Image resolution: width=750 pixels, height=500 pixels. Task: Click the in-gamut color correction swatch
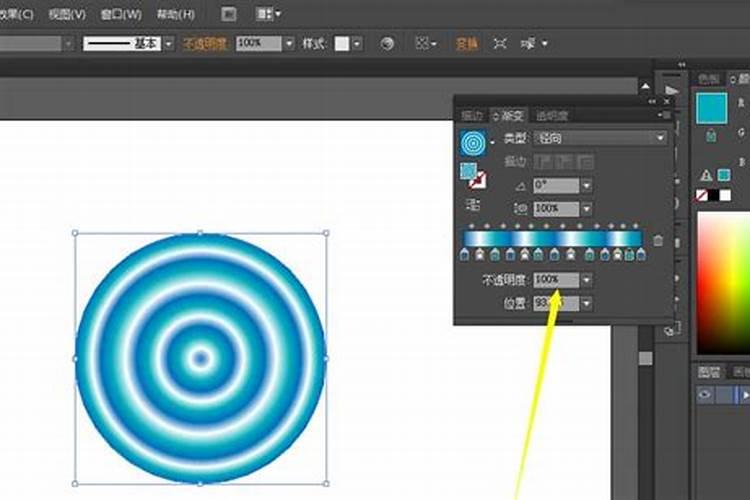point(724,175)
